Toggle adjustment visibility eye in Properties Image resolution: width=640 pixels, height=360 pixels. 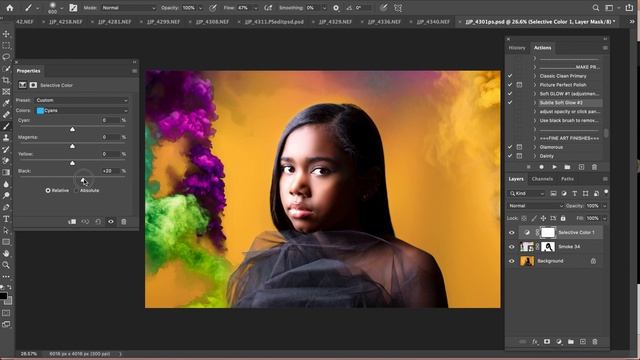pyautogui.click(x=111, y=222)
